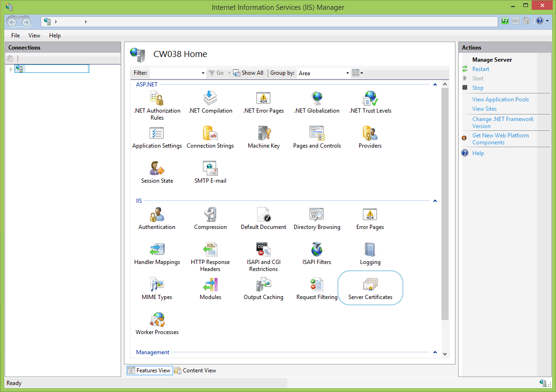Open Request Filtering feature
The height and width of the screenshot is (392, 556).
[317, 289]
